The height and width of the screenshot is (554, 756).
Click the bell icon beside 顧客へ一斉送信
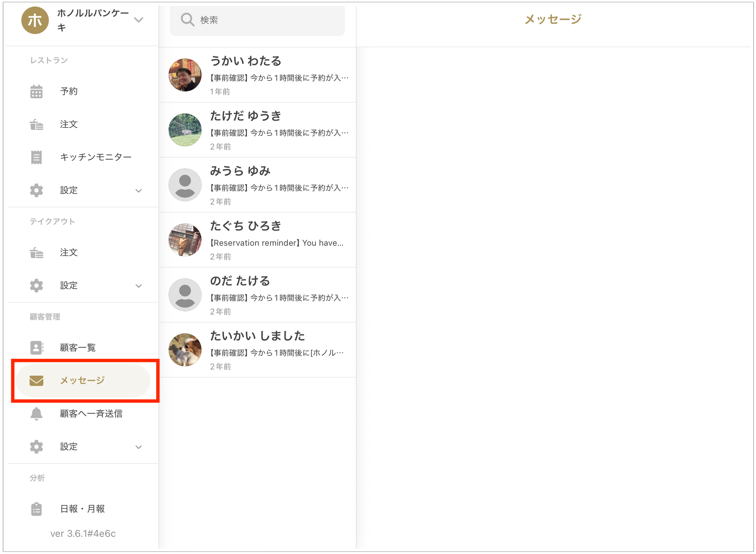[36, 413]
